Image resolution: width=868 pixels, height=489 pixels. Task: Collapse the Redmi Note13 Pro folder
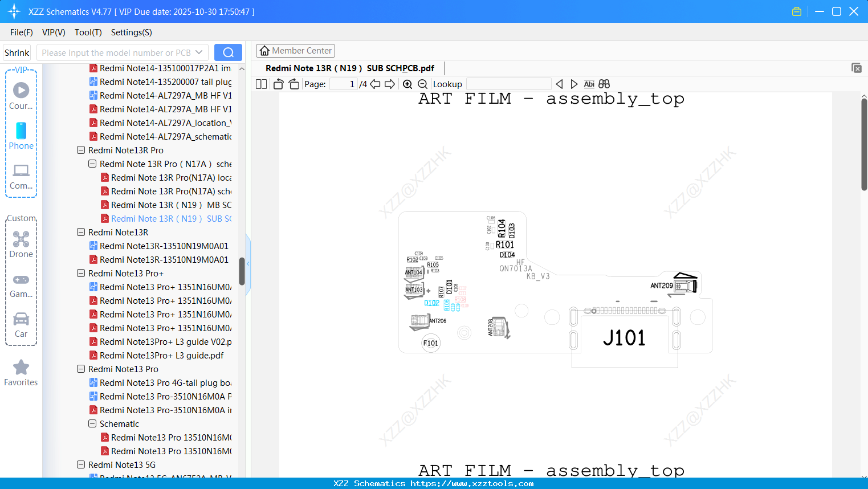[x=81, y=369]
